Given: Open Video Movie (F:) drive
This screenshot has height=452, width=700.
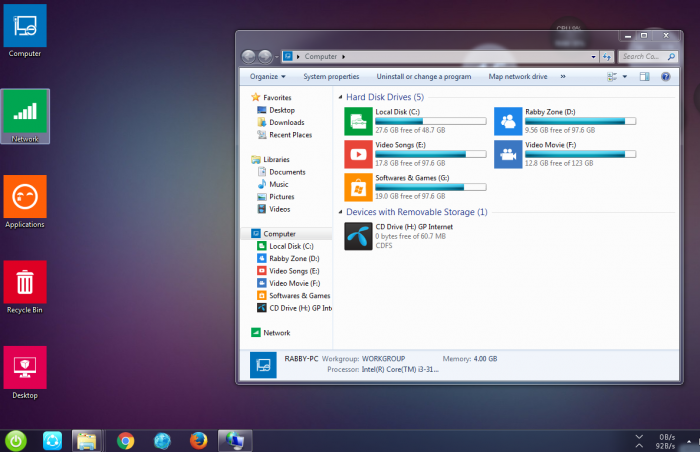Looking at the screenshot, I should click(x=508, y=153).
